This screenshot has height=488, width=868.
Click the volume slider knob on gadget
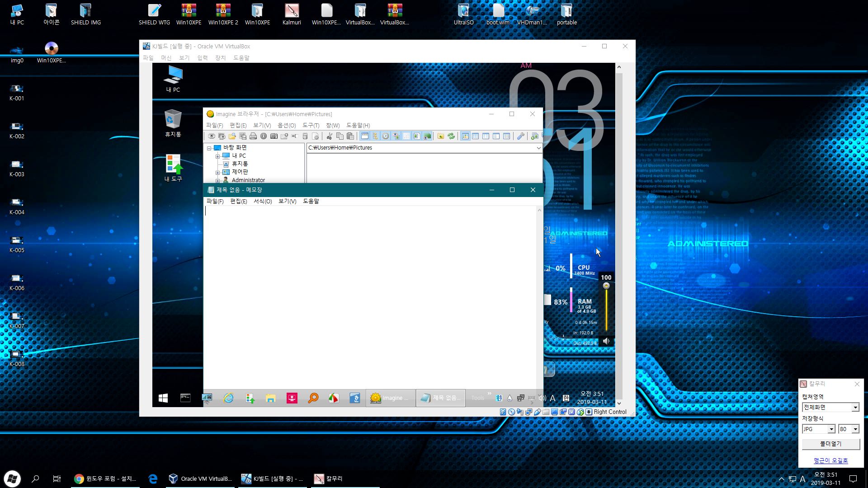606,286
